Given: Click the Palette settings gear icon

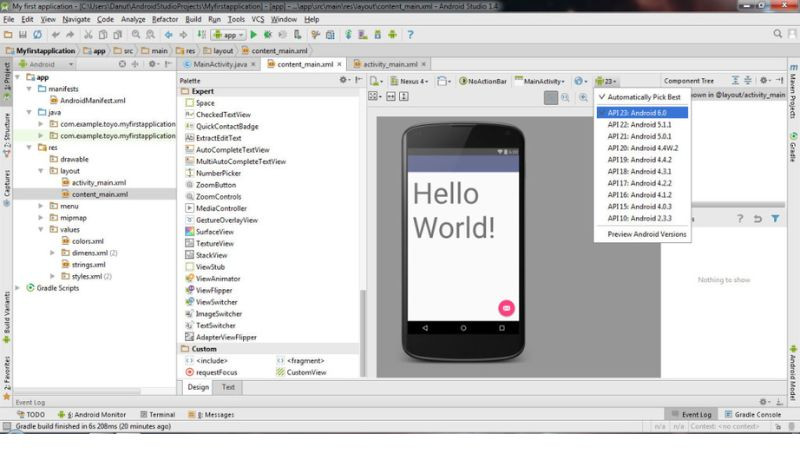Looking at the screenshot, I should pos(344,80).
